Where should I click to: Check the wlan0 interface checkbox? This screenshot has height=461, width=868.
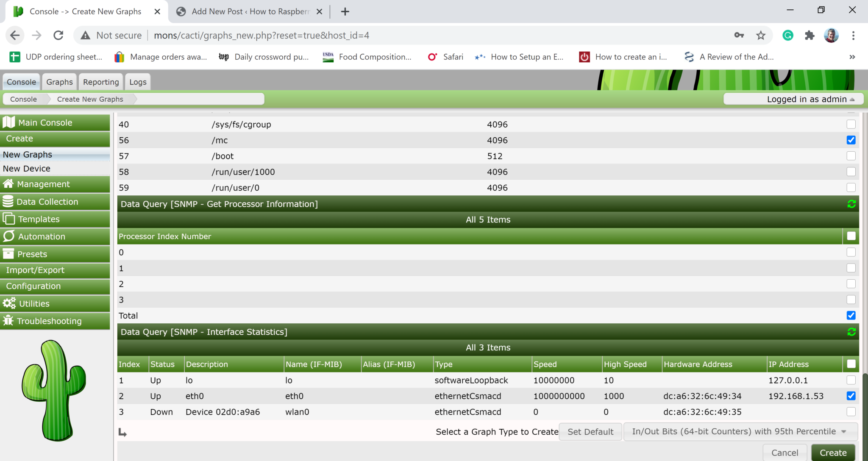pyautogui.click(x=851, y=411)
